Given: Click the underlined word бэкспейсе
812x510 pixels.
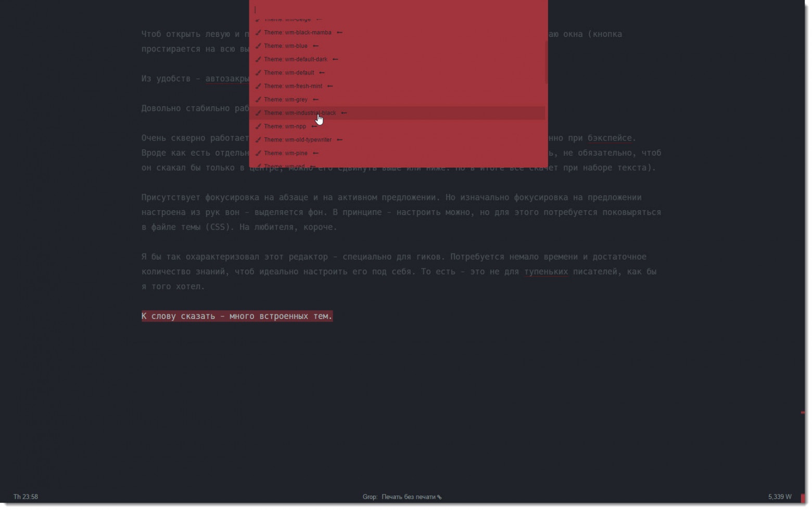Looking at the screenshot, I should 610,138.
